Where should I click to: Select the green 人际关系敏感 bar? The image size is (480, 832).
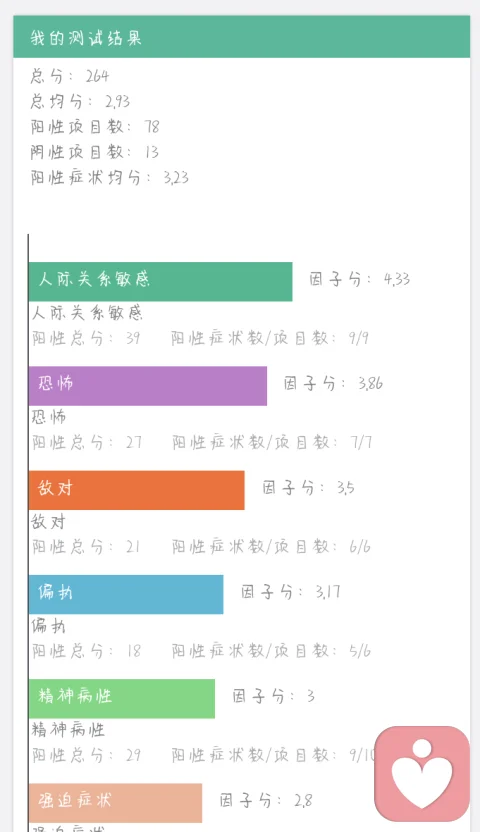point(161,282)
